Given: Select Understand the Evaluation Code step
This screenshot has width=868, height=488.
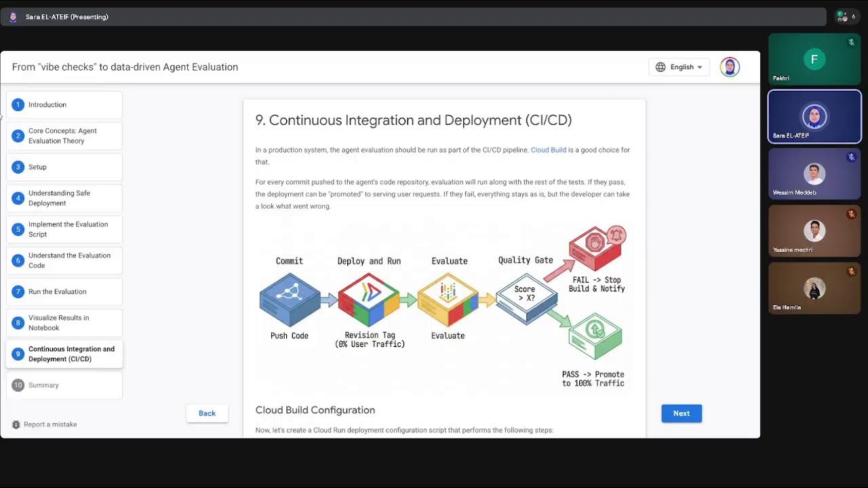Looking at the screenshot, I should click(x=64, y=260).
